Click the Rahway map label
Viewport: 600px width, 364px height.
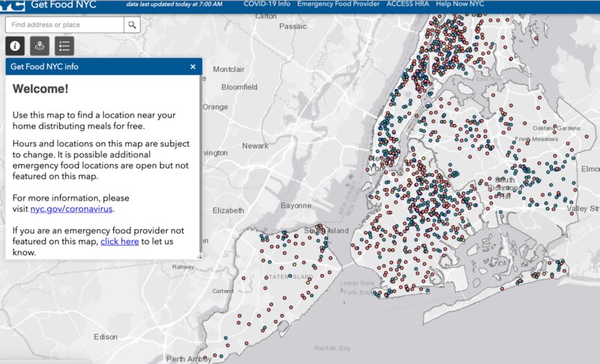pyautogui.click(x=183, y=267)
